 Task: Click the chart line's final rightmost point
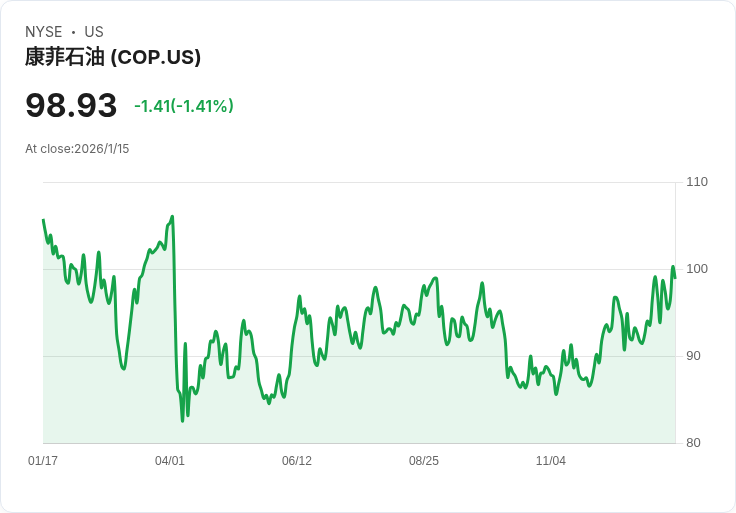[675, 278]
